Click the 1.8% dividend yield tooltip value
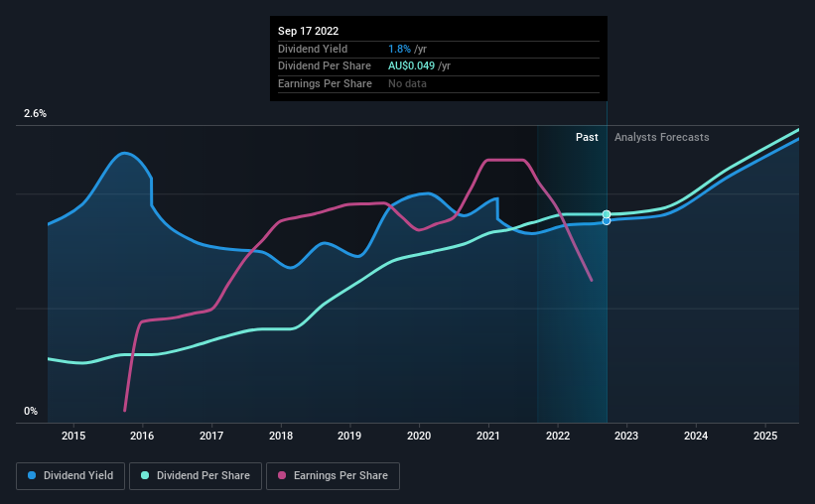 pos(399,49)
